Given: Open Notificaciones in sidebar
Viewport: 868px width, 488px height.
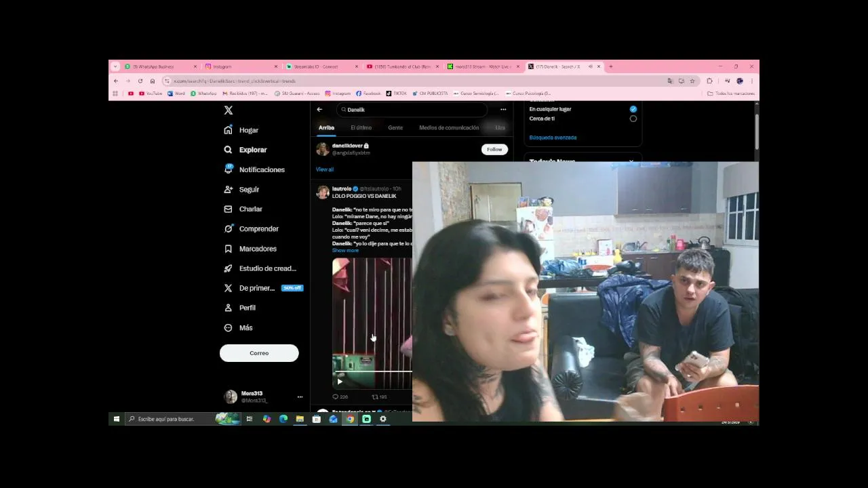Looking at the screenshot, I should pos(254,169).
